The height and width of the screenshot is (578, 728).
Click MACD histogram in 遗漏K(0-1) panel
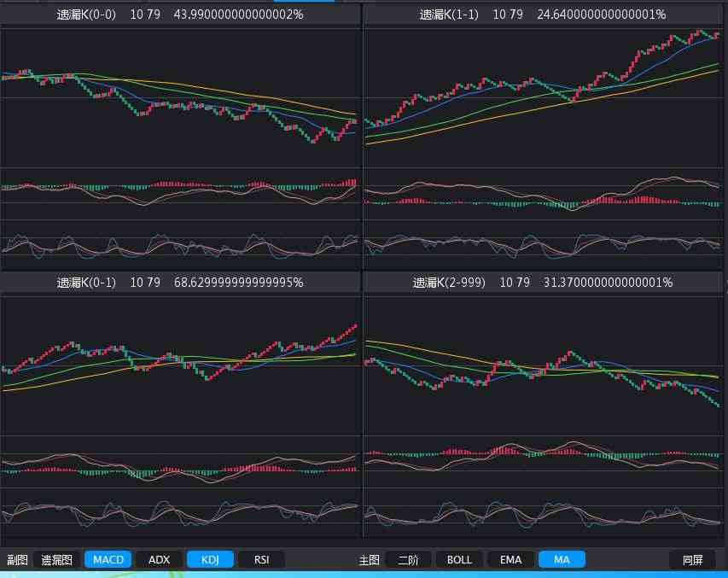[x=180, y=468]
